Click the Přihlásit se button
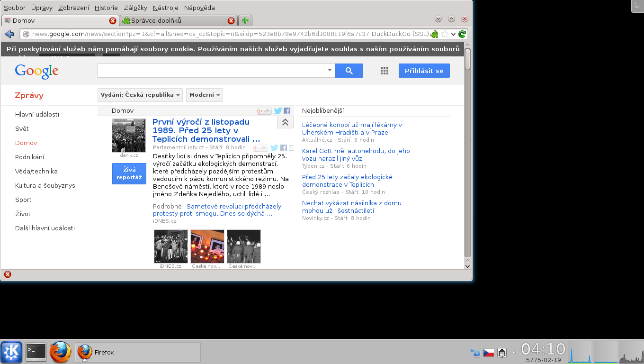644x364 pixels. [x=424, y=71]
